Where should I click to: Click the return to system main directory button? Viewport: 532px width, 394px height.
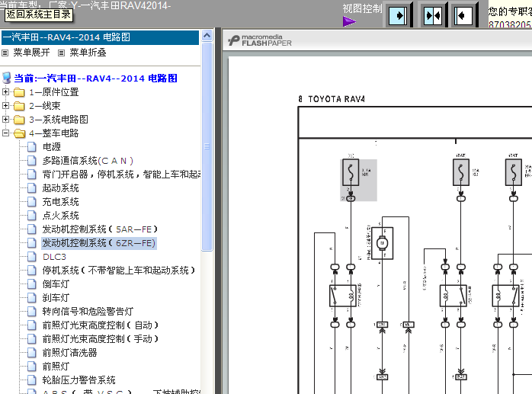click(39, 14)
